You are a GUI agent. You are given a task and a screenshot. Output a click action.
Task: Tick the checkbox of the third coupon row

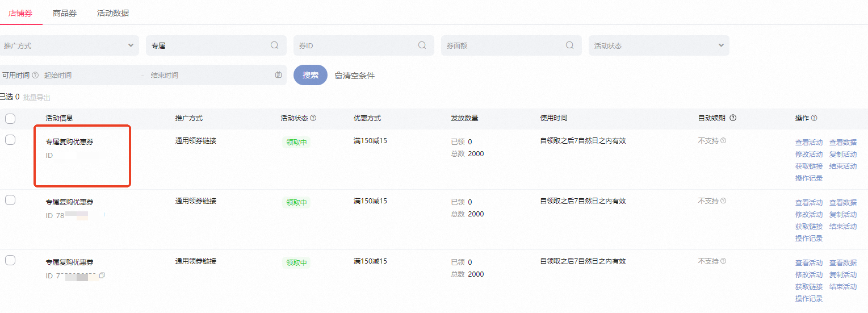point(10,260)
